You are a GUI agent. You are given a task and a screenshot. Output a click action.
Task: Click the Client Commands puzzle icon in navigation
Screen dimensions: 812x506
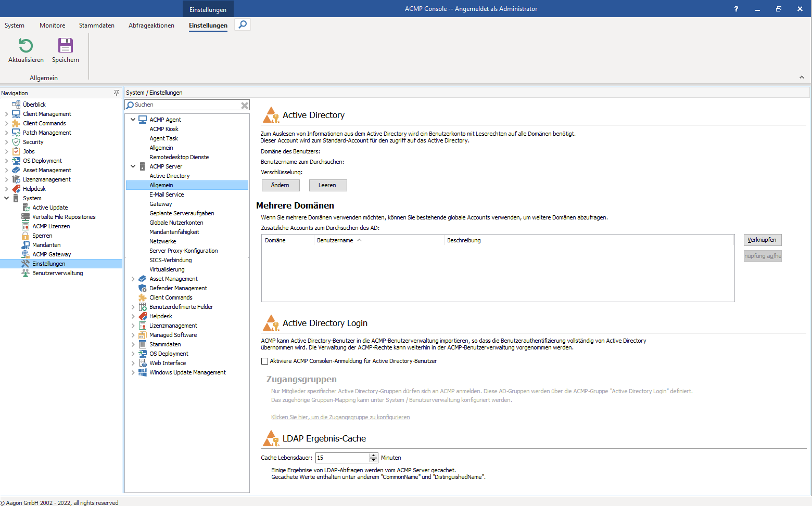(16, 123)
